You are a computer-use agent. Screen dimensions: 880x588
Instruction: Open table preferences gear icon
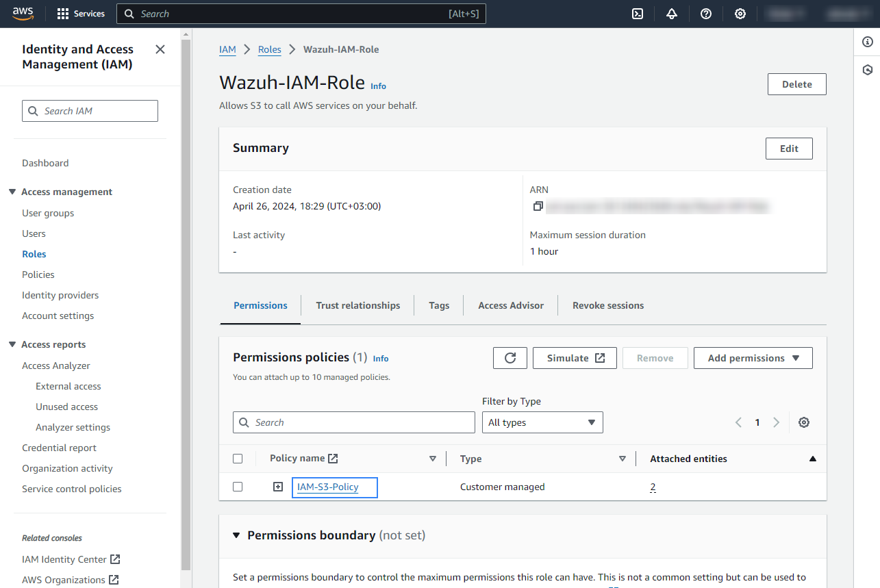pyautogui.click(x=804, y=422)
